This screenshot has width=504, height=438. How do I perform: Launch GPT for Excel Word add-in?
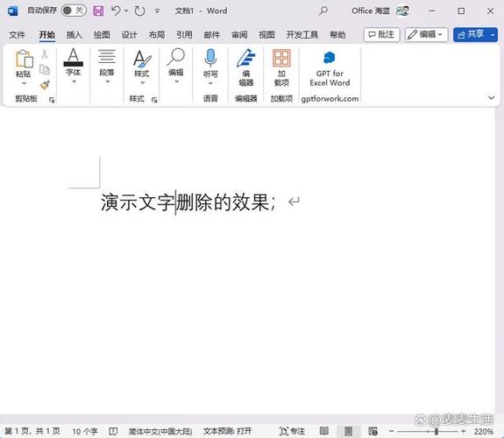click(330, 68)
